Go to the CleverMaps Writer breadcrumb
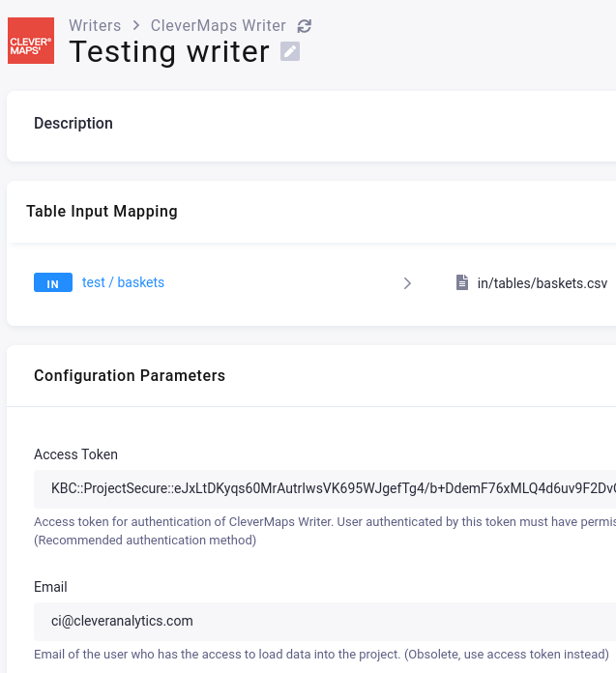This screenshot has width=616, height=673. 218,26
